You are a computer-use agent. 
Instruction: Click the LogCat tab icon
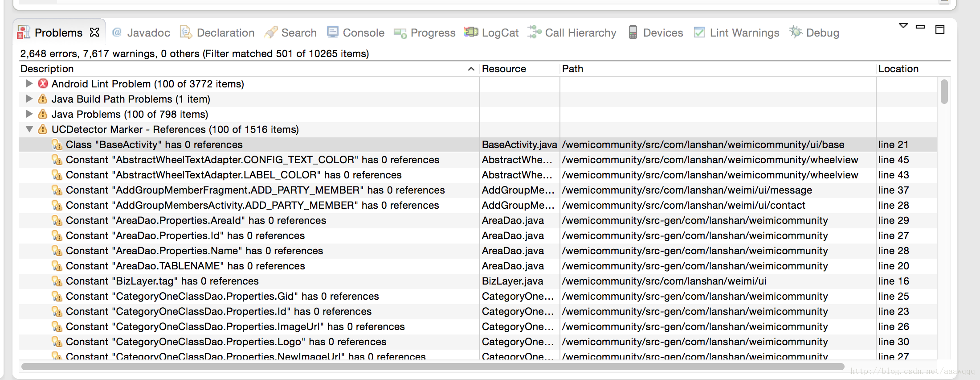tap(471, 32)
